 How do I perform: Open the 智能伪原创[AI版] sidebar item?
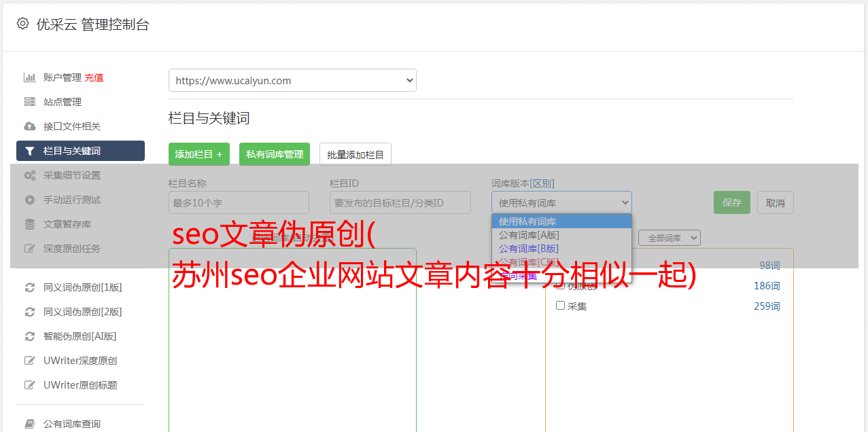click(x=80, y=336)
